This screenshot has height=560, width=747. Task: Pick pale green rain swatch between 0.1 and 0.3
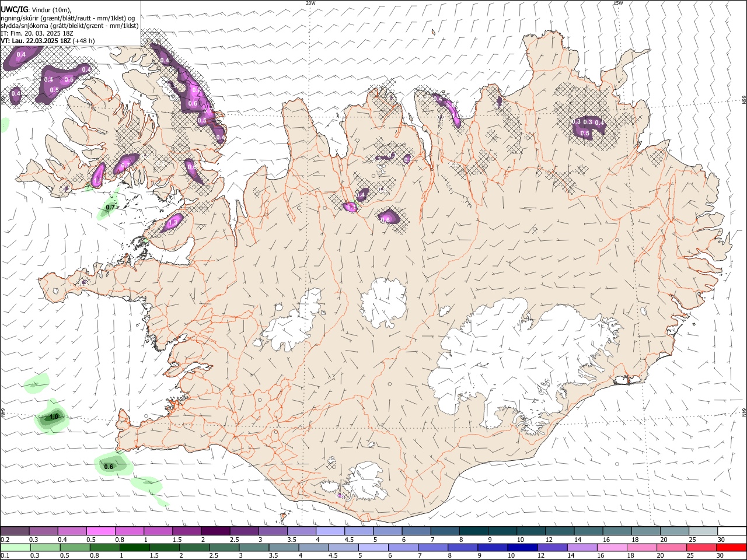pos(15,547)
